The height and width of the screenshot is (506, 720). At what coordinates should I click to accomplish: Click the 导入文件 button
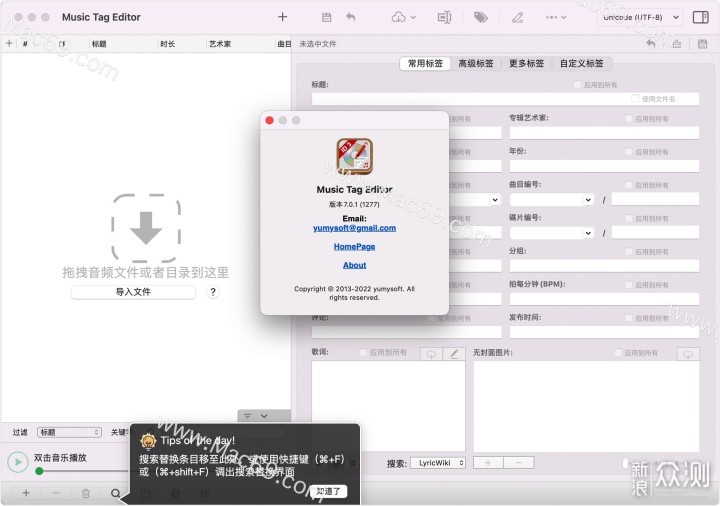(x=133, y=292)
